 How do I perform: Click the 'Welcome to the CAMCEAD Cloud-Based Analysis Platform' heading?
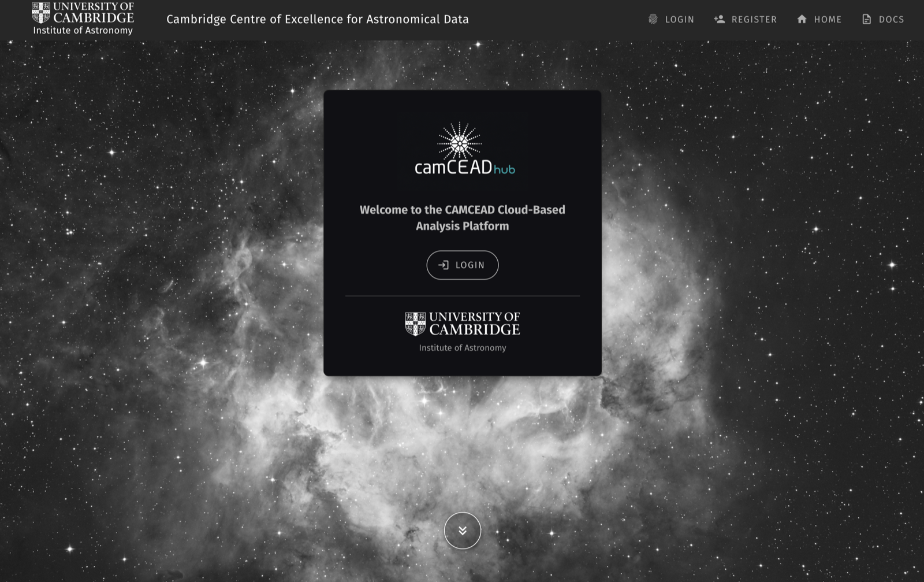463,218
